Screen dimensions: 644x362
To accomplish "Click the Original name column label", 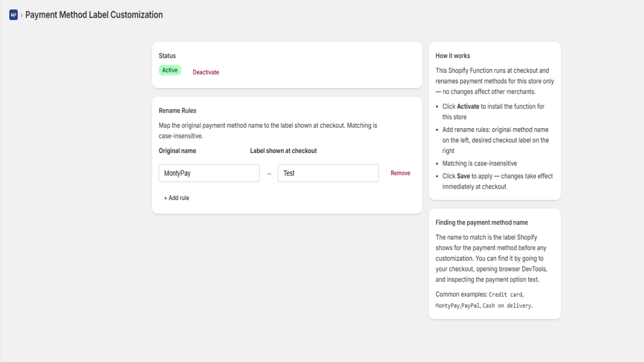I will 178,151.
